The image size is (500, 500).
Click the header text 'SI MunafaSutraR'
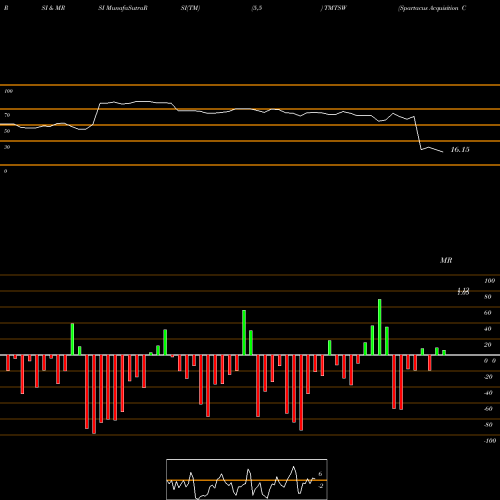tap(123, 8)
